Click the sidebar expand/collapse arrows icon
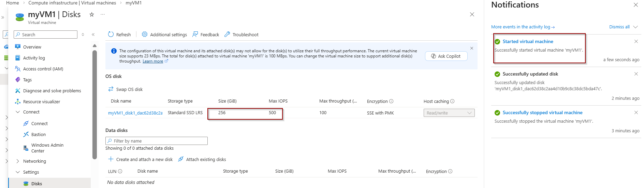The image size is (644, 188). 83,35
